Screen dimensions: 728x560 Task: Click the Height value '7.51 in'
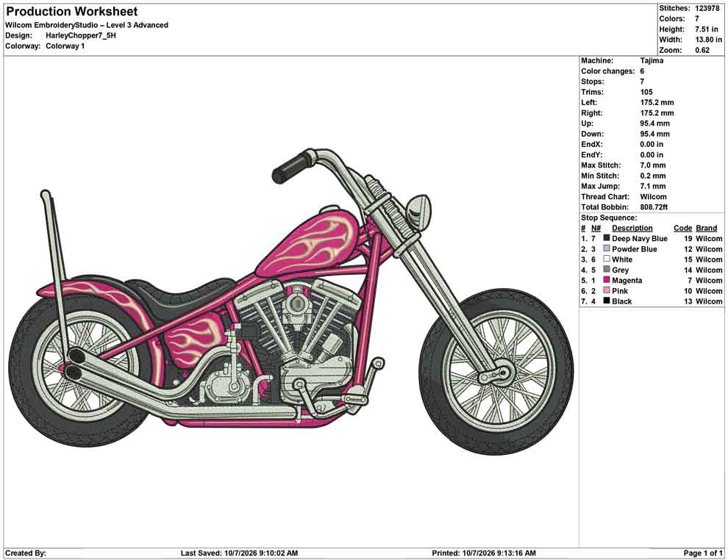pos(706,29)
